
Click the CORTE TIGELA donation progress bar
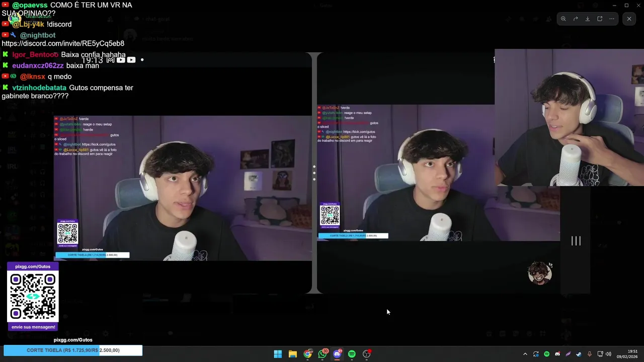click(x=73, y=350)
